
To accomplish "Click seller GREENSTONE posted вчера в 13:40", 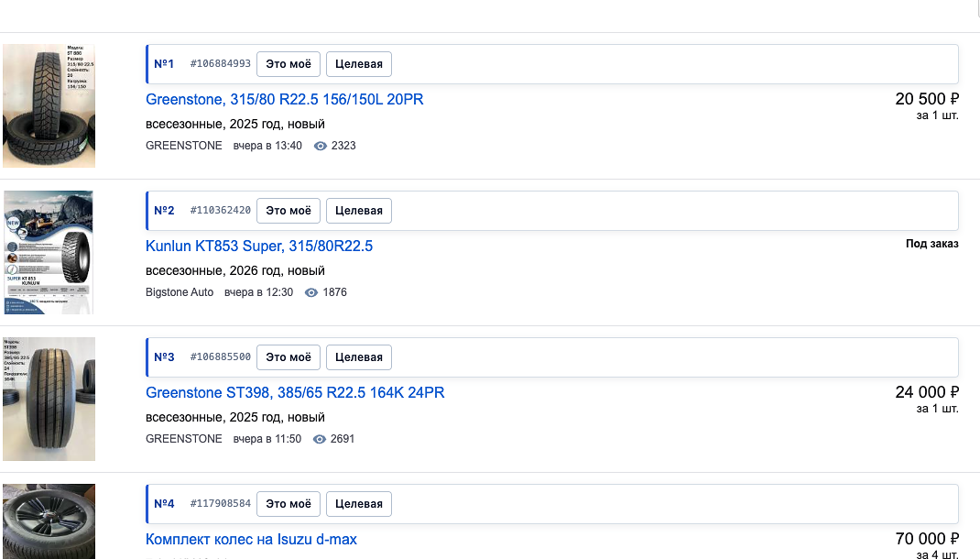I will (184, 146).
